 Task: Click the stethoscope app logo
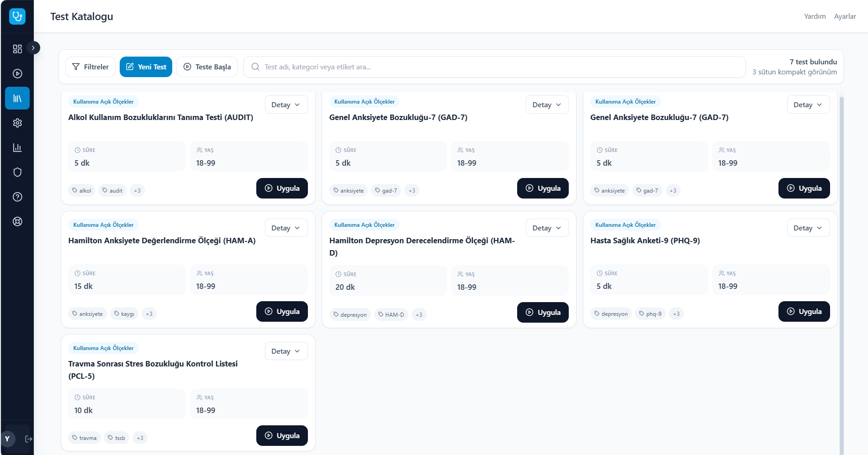(17, 16)
